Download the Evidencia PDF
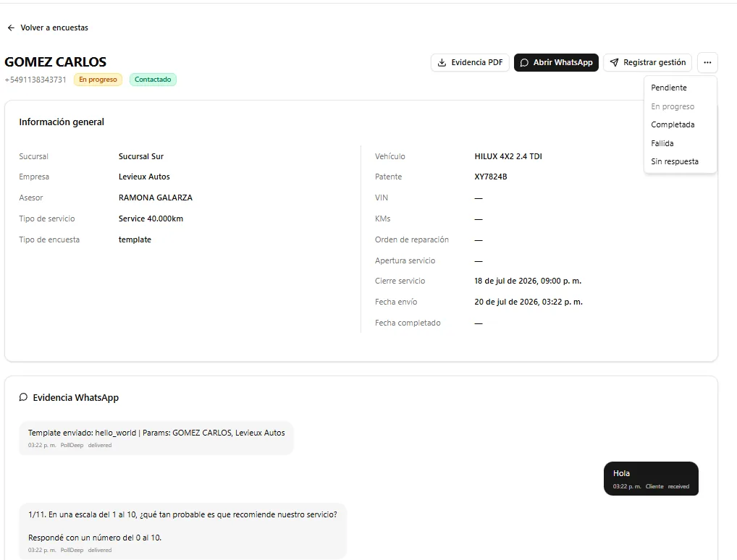737x560 pixels. pyautogui.click(x=470, y=62)
